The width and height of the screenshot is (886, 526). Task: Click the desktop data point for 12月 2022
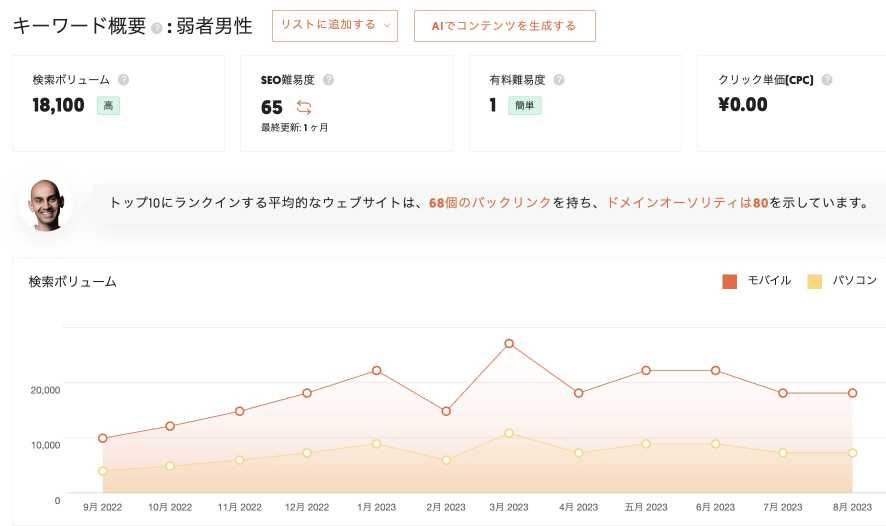(307, 453)
